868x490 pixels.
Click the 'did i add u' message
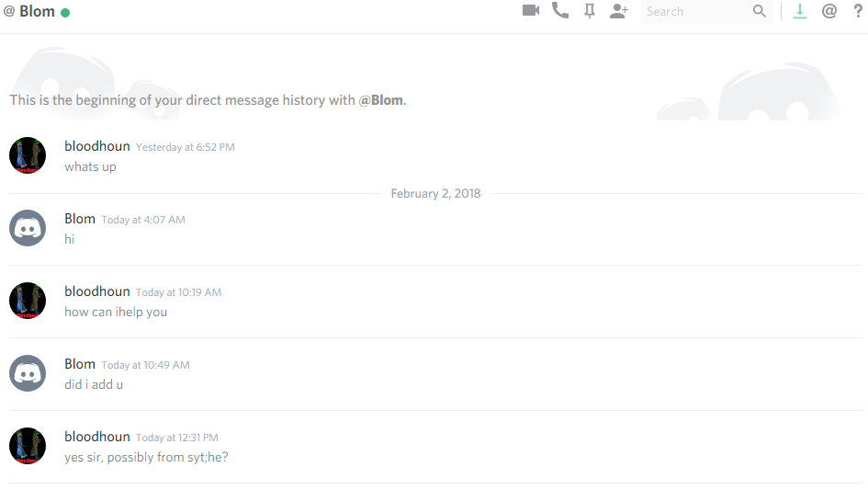click(94, 384)
